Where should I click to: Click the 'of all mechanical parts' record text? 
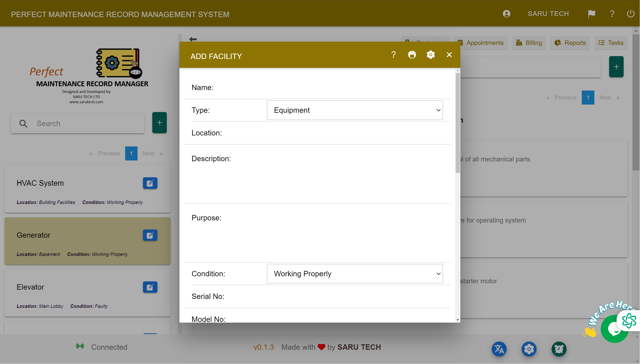[x=497, y=160]
